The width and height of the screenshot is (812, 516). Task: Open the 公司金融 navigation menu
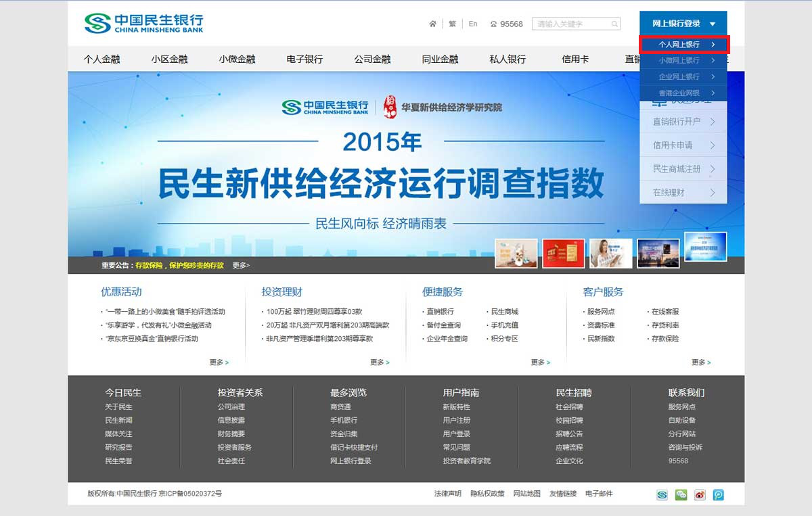tap(372, 59)
